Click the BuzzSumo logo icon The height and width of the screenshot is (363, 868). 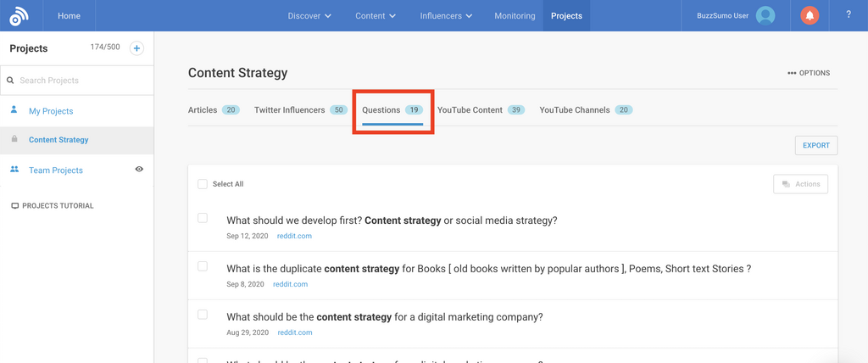click(x=19, y=15)
